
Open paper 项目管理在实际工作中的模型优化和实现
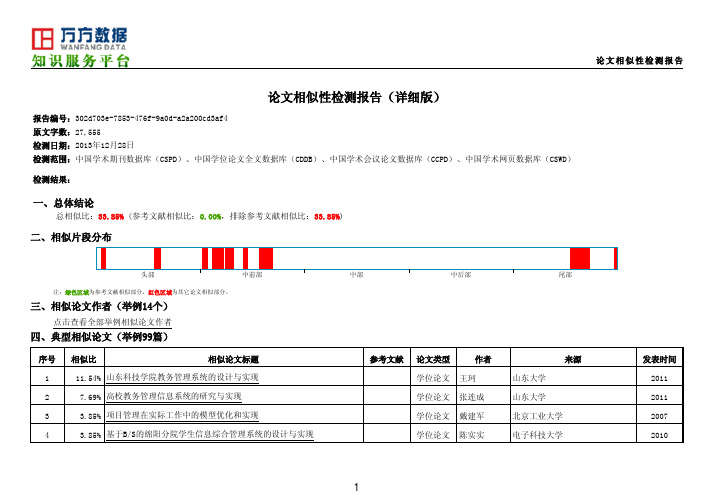pos(182,415)
